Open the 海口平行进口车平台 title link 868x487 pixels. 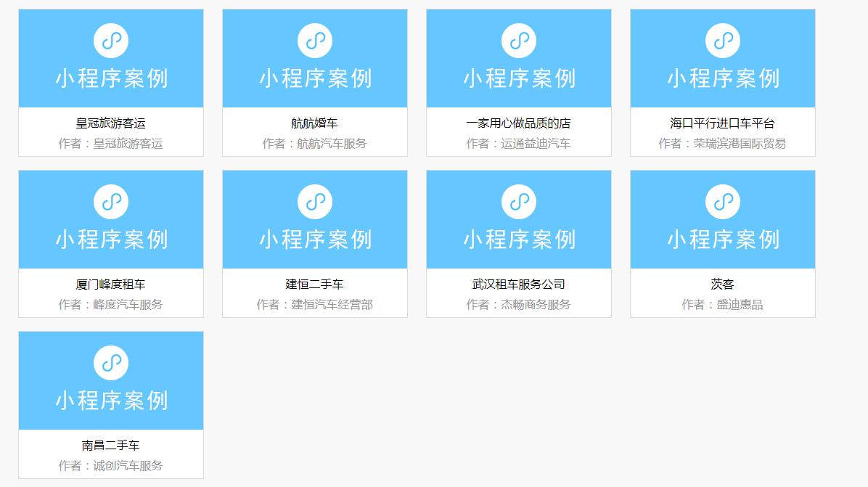click(723, 123)
